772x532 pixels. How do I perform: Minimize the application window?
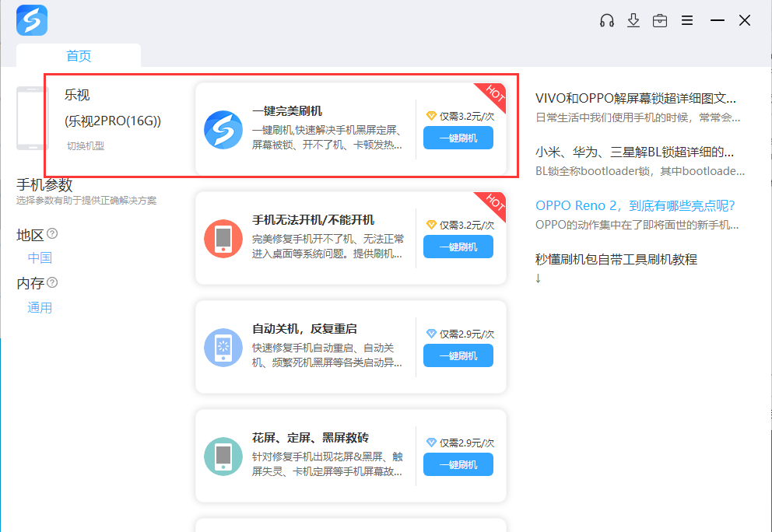718,20
